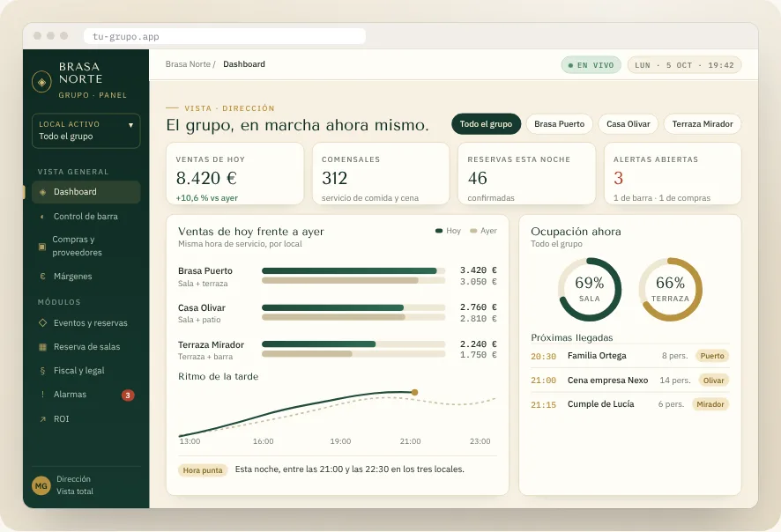Go to Control de barra

(86, 217)
